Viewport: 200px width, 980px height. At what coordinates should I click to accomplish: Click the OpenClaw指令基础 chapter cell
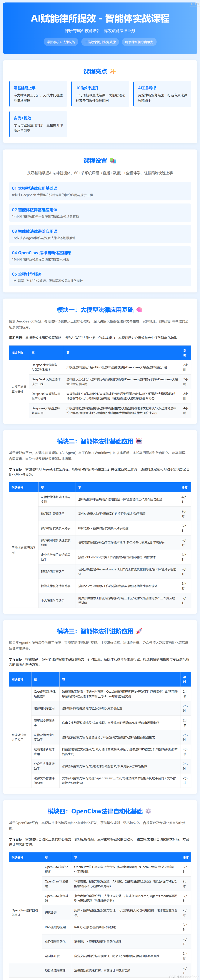pos(57,898)
